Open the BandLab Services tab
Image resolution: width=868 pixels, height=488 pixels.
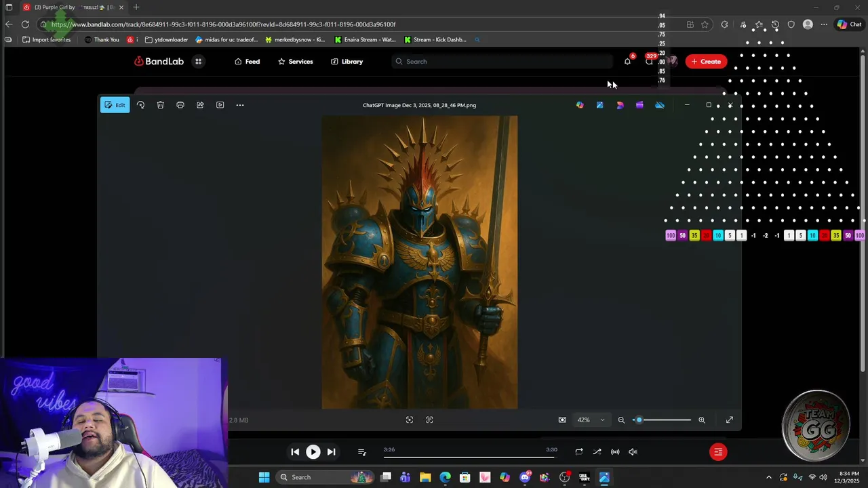coord(295,61)
